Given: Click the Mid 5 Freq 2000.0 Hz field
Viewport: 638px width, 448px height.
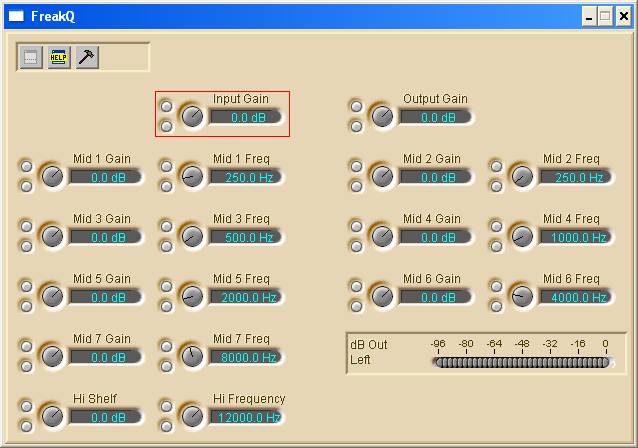Looking at the screenshot, I should pyautogui.click(x=245, y=297).
